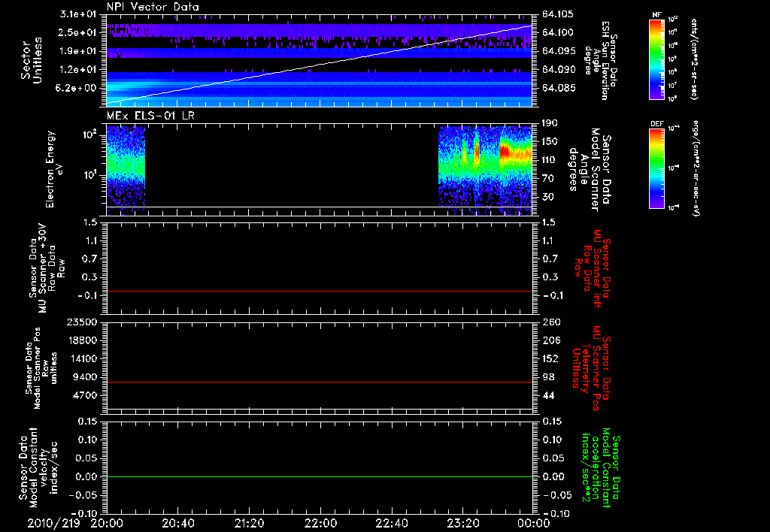The width and height of the screenshot is (770, 532).
Task: Click the '00:00' end time label
Action: pos(534,523)
